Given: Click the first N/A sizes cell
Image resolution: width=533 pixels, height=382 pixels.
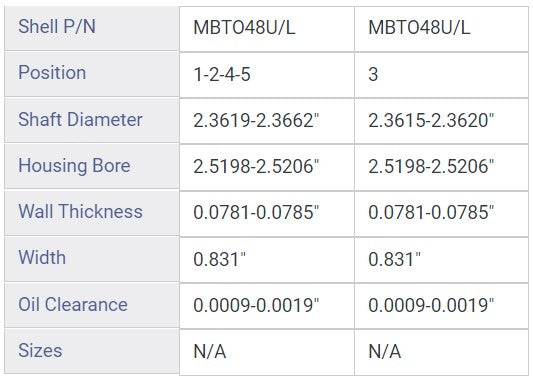Looking at the screenshot, I should (x=267, y=352).
